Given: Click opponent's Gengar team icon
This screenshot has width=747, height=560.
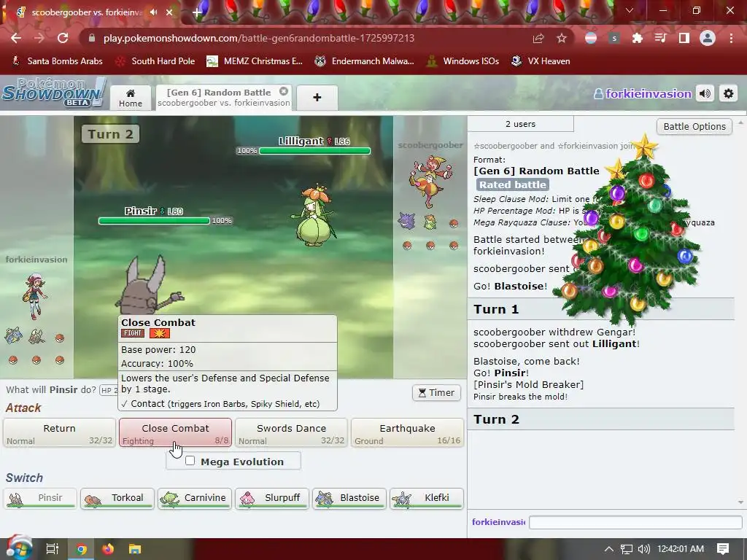Looking at the screenshot, I should (x=407, y=222).
